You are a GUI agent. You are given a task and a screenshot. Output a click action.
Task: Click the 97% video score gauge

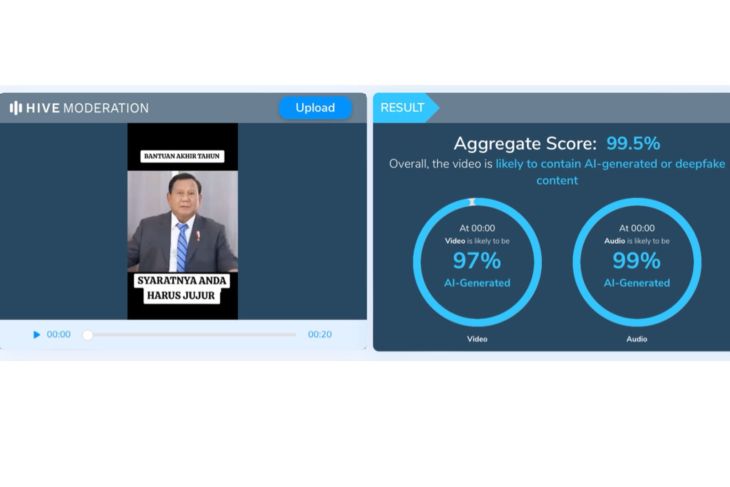(x=477, y=262)
